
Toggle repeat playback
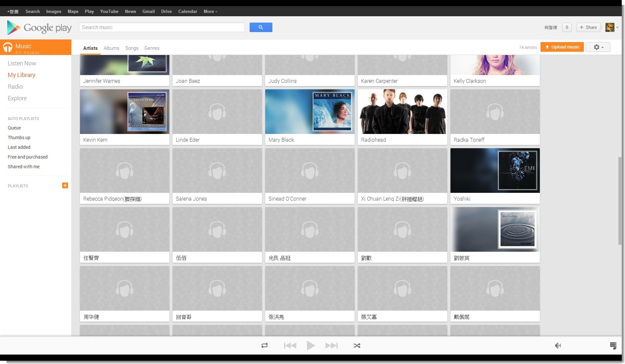point(265,345)
